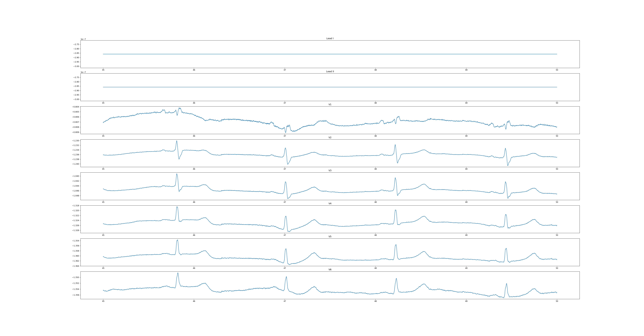Click the first tall R-peak in V4 trace
The image size is (644, 336).
pyautogui.click(x=177, y=207)
